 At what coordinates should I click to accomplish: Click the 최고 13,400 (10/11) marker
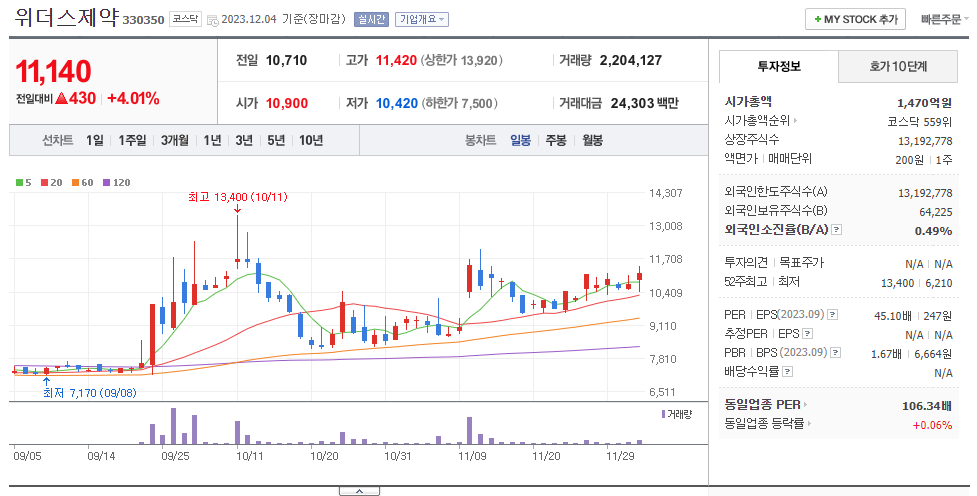pos(237,197)
